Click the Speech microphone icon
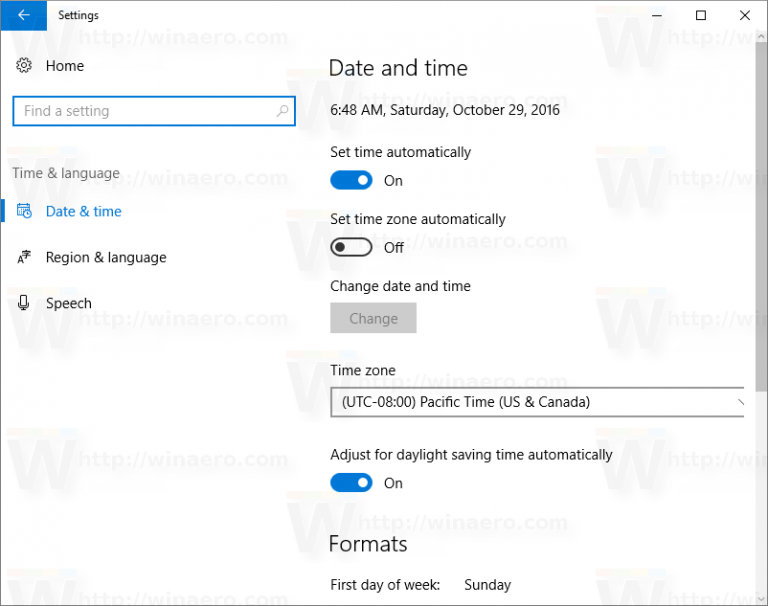768x606 pixels. click(24, 303)
